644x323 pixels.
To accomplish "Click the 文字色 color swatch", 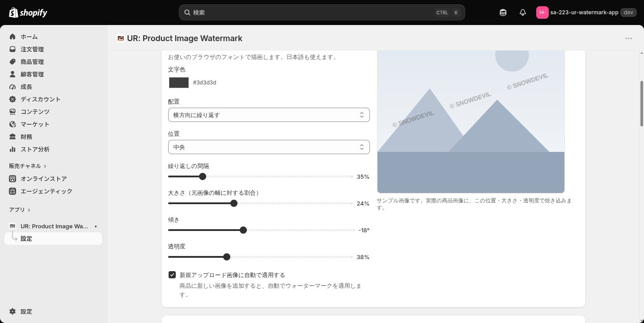I will pos(179,83).
